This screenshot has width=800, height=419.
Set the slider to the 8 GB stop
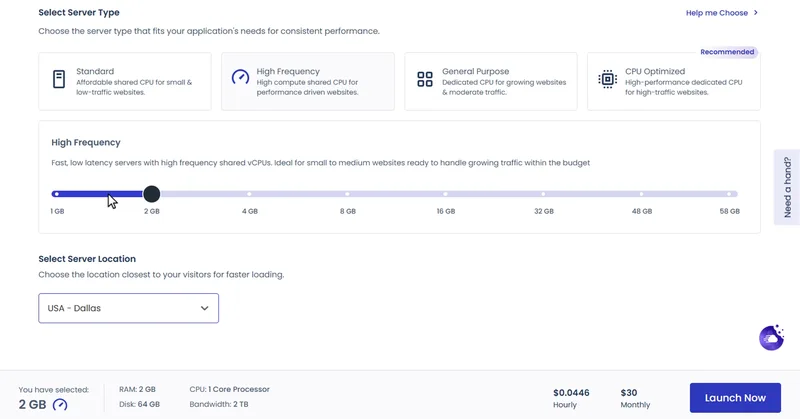pyautogui.click(x=347, y=194)
